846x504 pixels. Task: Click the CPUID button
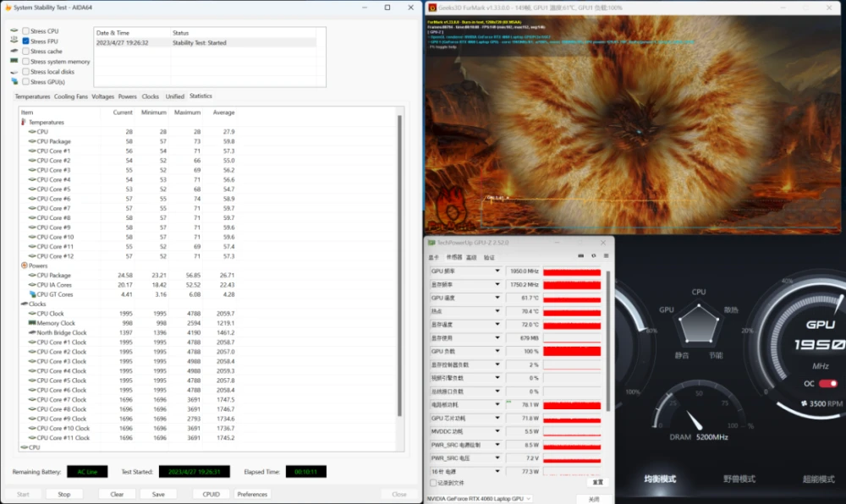pos(211,495)
